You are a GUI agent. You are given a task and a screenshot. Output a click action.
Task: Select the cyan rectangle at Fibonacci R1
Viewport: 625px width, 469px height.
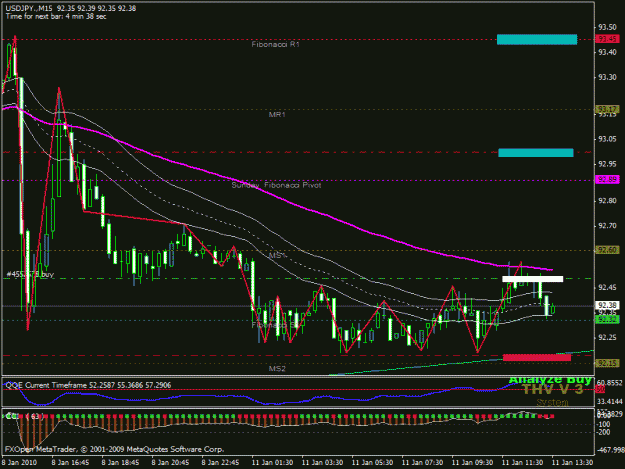point(537,39)
